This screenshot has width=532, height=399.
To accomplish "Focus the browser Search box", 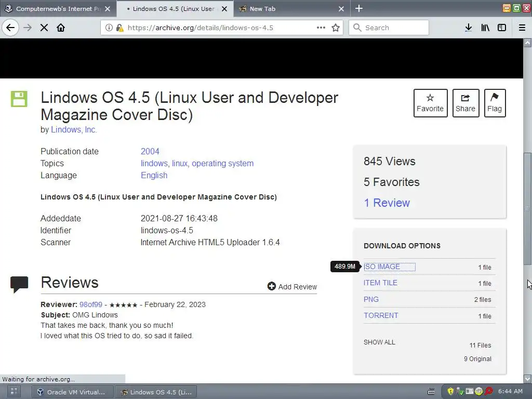I will (x=389, y=28).
